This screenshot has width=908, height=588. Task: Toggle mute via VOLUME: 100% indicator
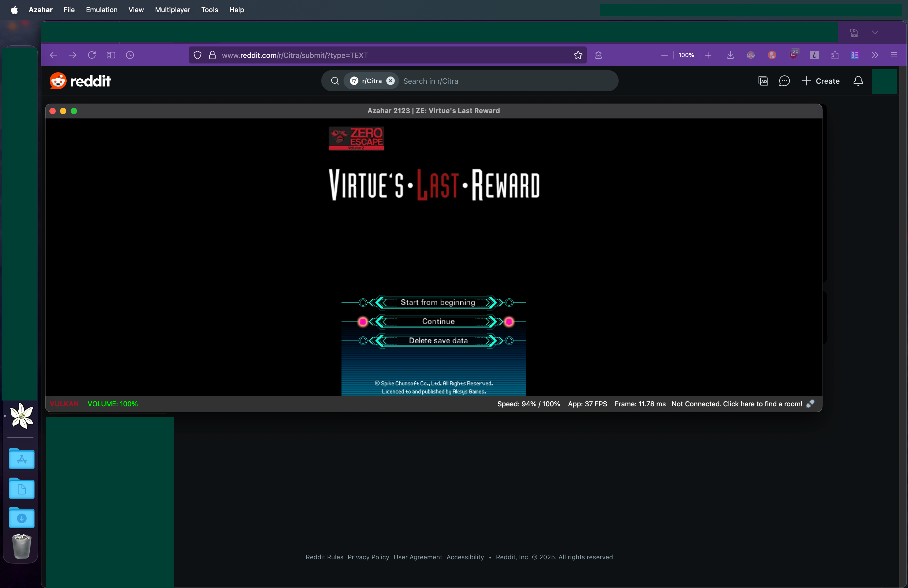pos(113,404)
